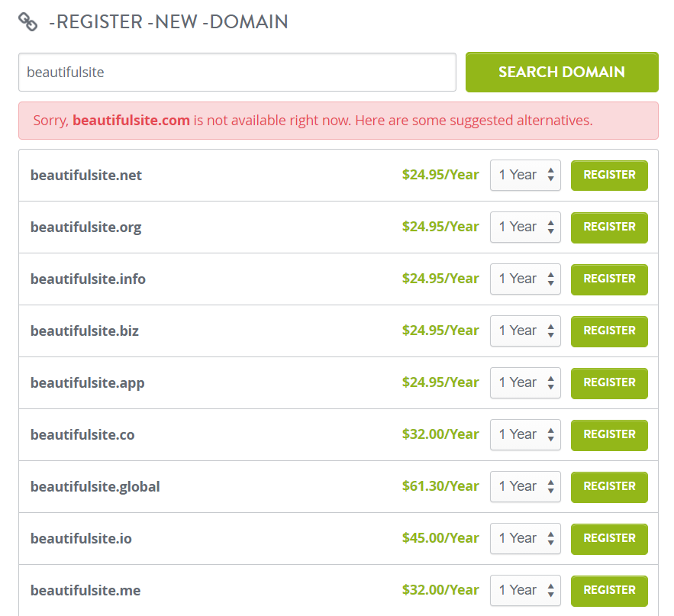
Task: Open year dropdown for beautifulsite.co
Action: (x=525, y=434)
